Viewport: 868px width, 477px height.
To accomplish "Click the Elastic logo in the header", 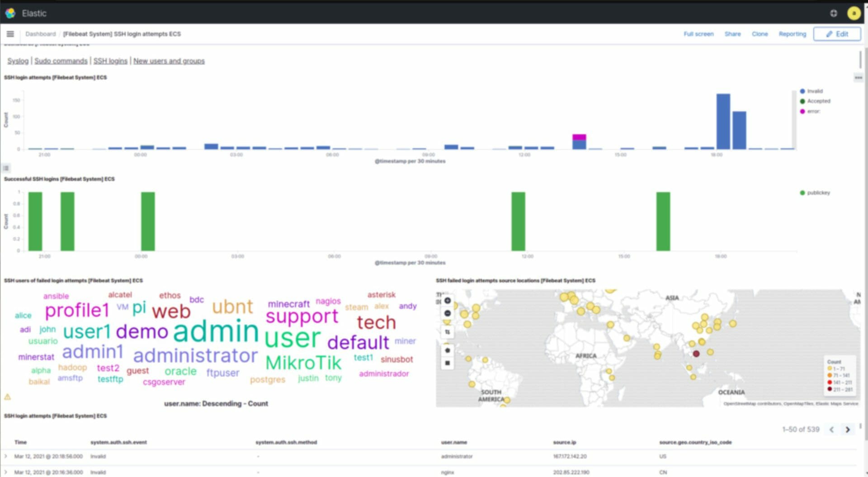I will (10, 13).
